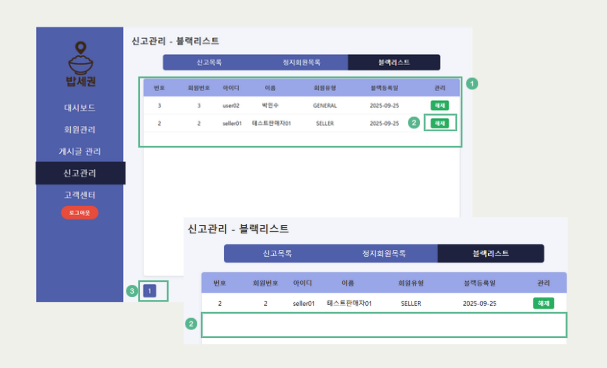Select 신고관리 in the sidebar
Viewport: 607px width, 368px height.
tap(80, 173)
